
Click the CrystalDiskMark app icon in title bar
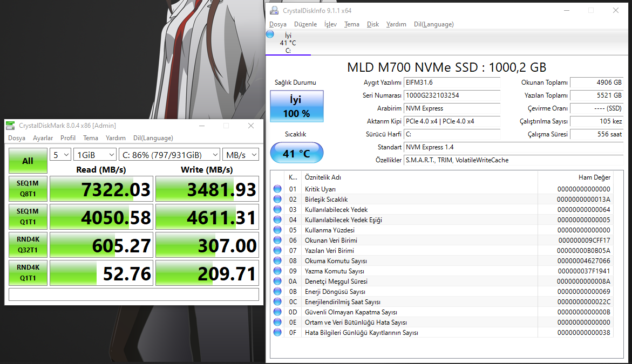click(x=10, y=126)
